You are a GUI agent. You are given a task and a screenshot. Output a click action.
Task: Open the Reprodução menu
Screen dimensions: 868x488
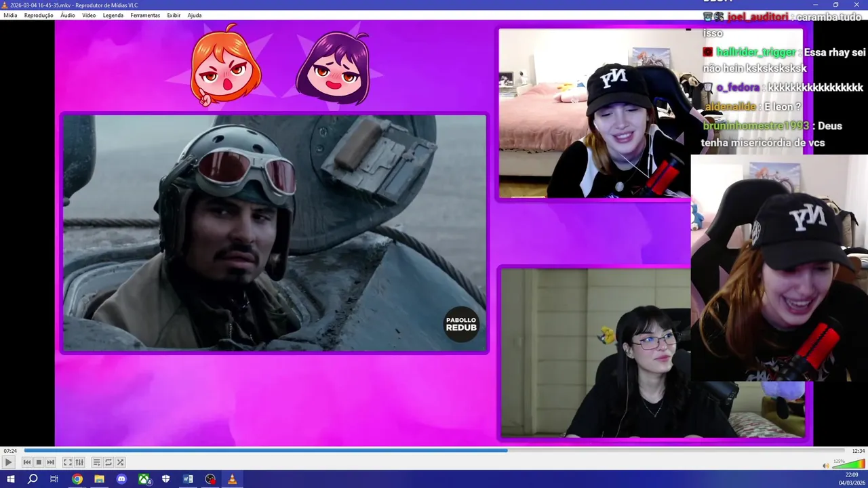[39, 15]
